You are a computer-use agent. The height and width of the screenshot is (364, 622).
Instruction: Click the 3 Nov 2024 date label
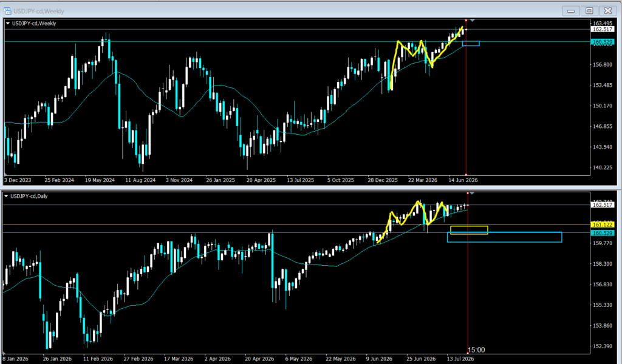pos(179,180)
